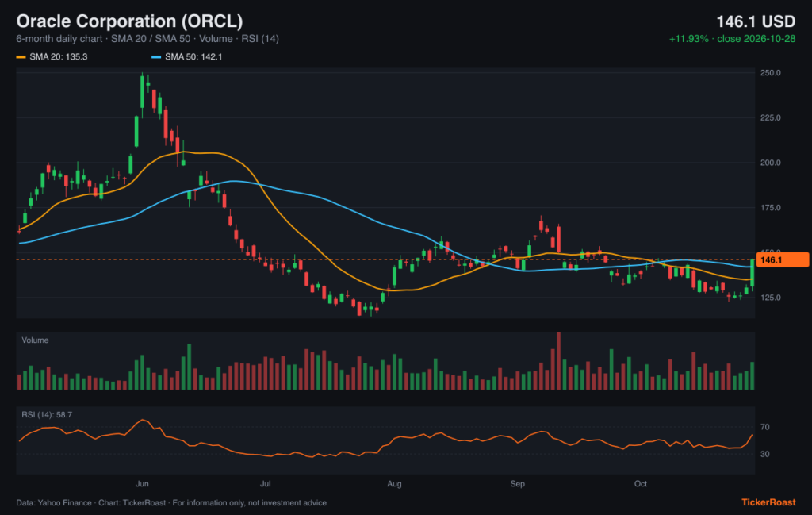
Task: Click the 250.0 price axis label
Action: coord(771,72)
